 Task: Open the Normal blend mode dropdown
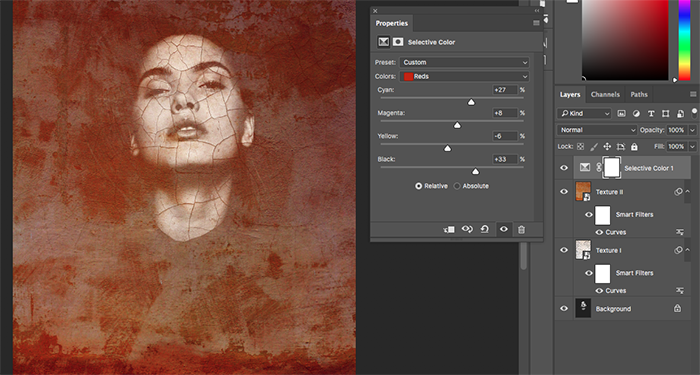pyautogui.click(x=597, y=130)
